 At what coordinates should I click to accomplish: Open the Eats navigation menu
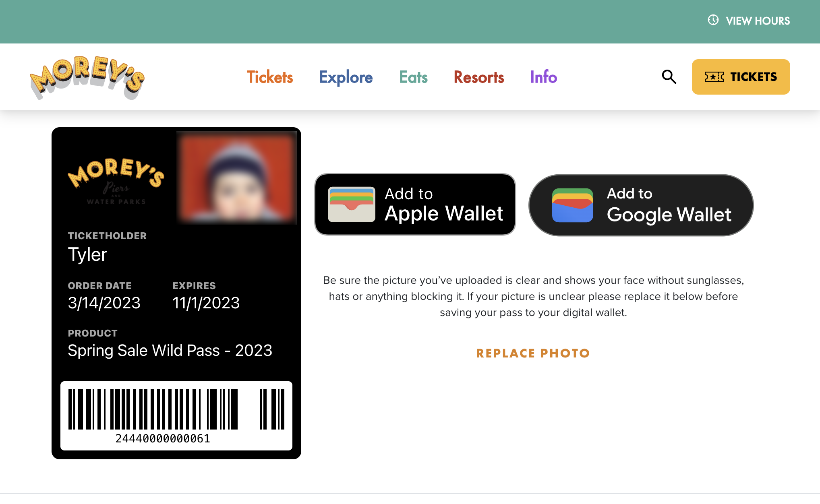(x=413, y=77)
